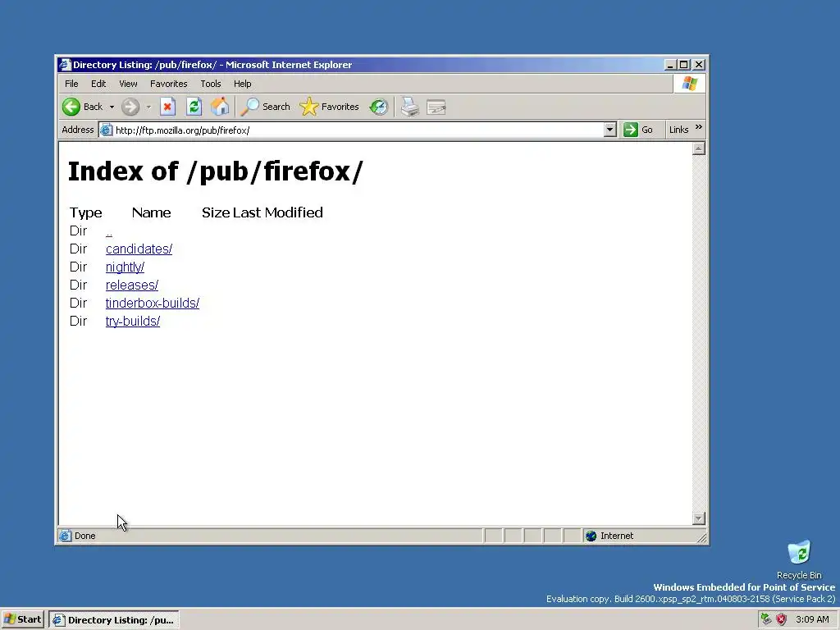Click the Edit page toolbar icon
The image size is (840, 630).
coord(436,107)
